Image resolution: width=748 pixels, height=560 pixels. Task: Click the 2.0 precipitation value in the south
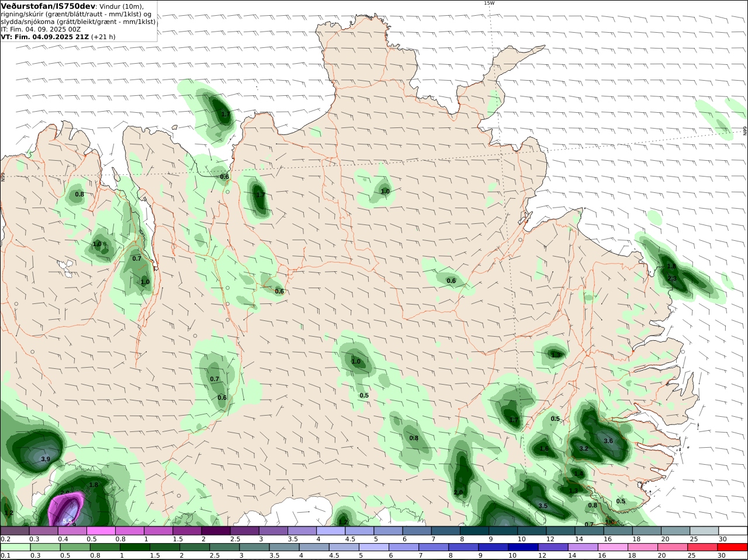(x=458, y=492)
